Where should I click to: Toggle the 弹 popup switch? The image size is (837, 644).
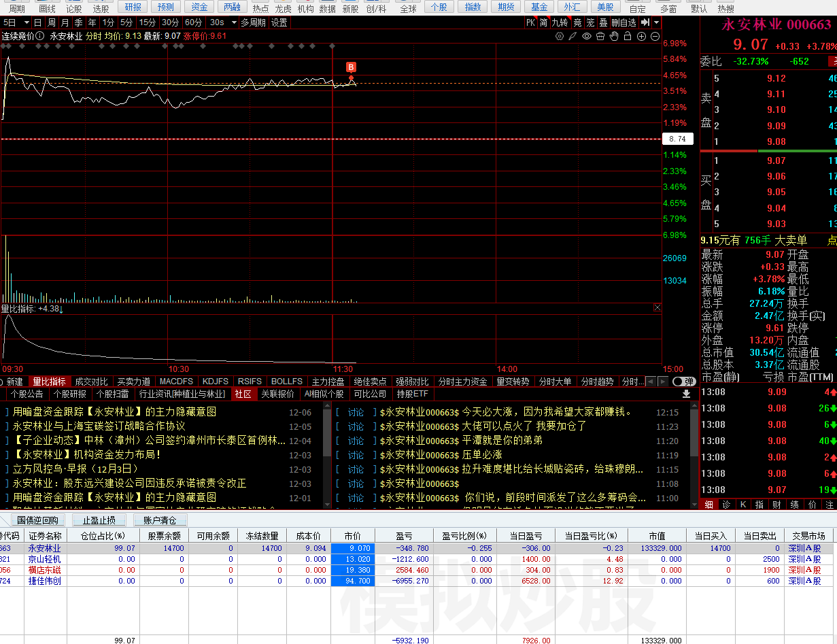coord(684,382)
